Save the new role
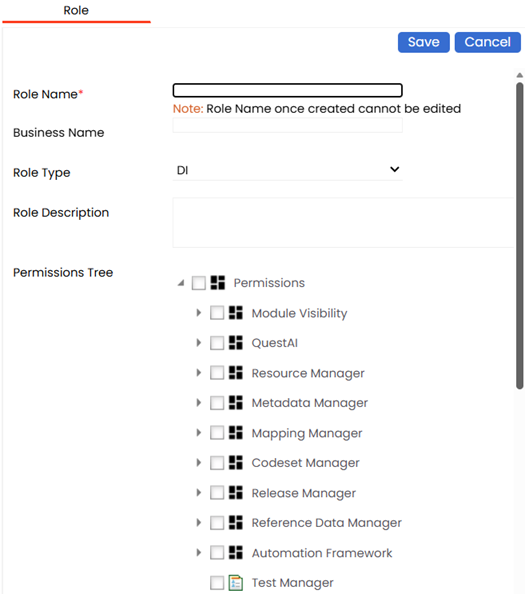Image resolution: width=525 pixels, height=594 pixels. coord(423,42)
